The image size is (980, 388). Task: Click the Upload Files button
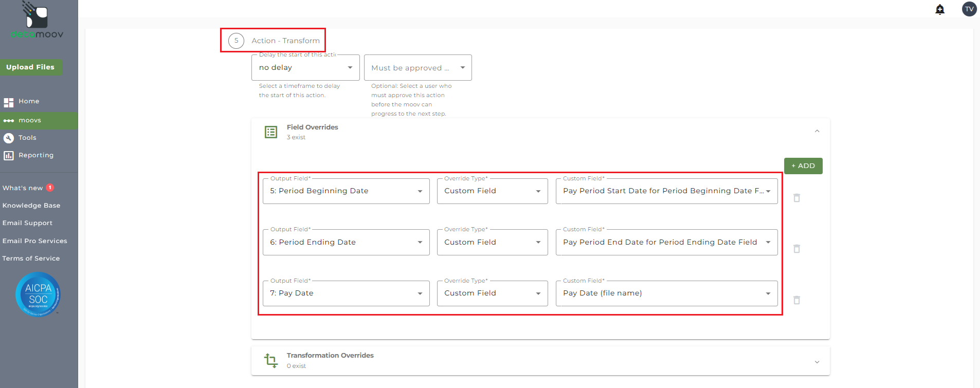click(x=30, y=67)
